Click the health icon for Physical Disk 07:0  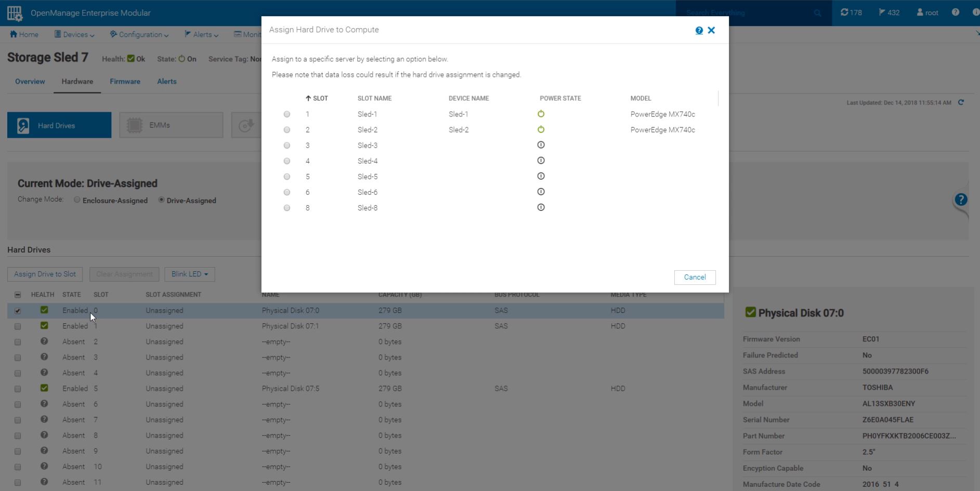[x=44, y=310]
